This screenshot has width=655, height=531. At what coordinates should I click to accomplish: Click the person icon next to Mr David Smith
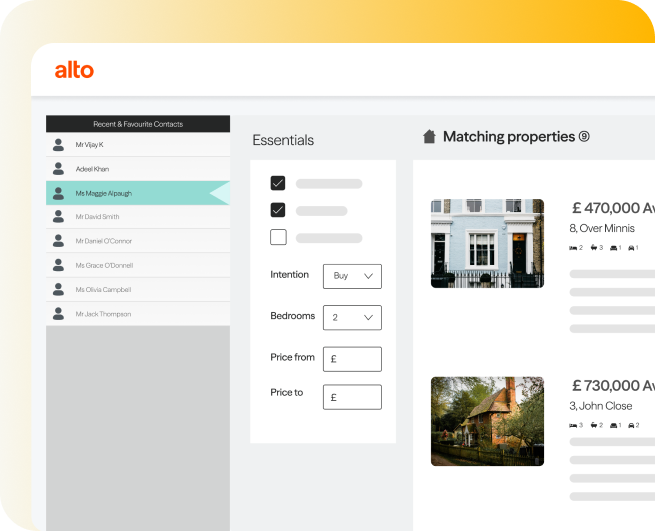pyautogui.click(x=58, y=217)
